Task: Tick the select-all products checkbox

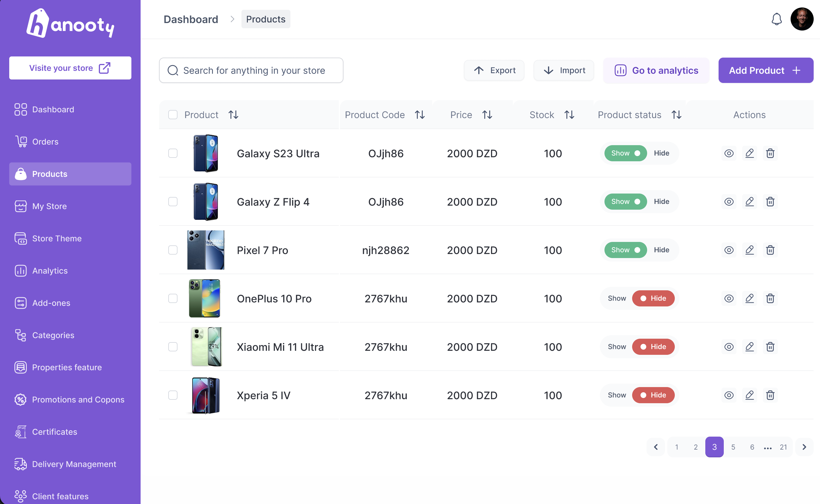Action: click(173, 115)
